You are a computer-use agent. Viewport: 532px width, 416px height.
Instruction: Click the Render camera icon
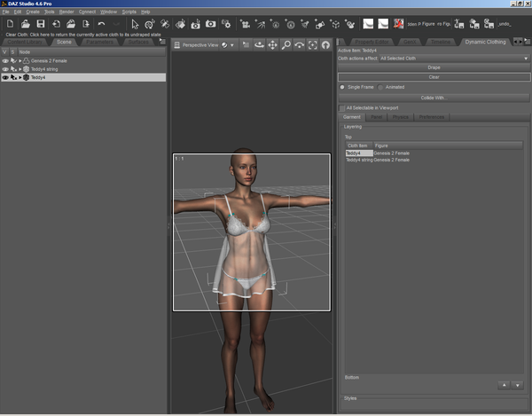point(211,23)
